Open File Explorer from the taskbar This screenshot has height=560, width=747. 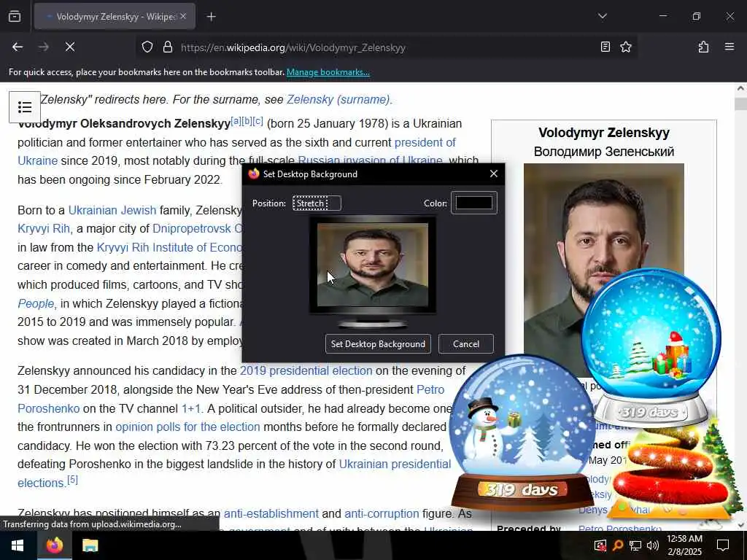(90, 545)
